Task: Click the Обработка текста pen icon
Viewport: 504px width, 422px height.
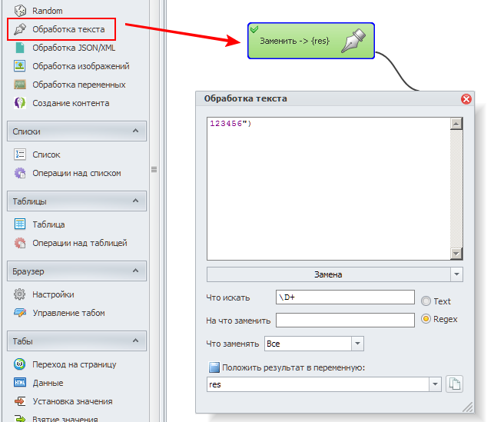Action: click(x=20, y=29)
